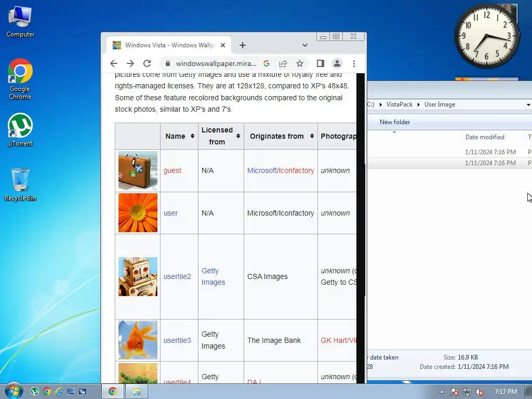Click the guest suitcase thumbnail
The width and height of the screenshot is (532, 399).
[138, 170]
